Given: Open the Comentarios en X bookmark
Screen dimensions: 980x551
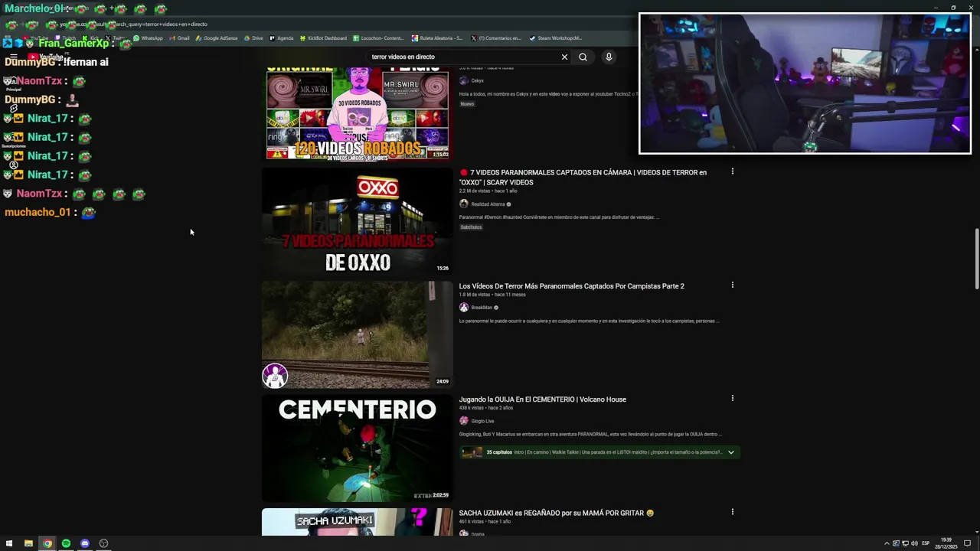Looking at the screenshot, I should click(496, 37).
